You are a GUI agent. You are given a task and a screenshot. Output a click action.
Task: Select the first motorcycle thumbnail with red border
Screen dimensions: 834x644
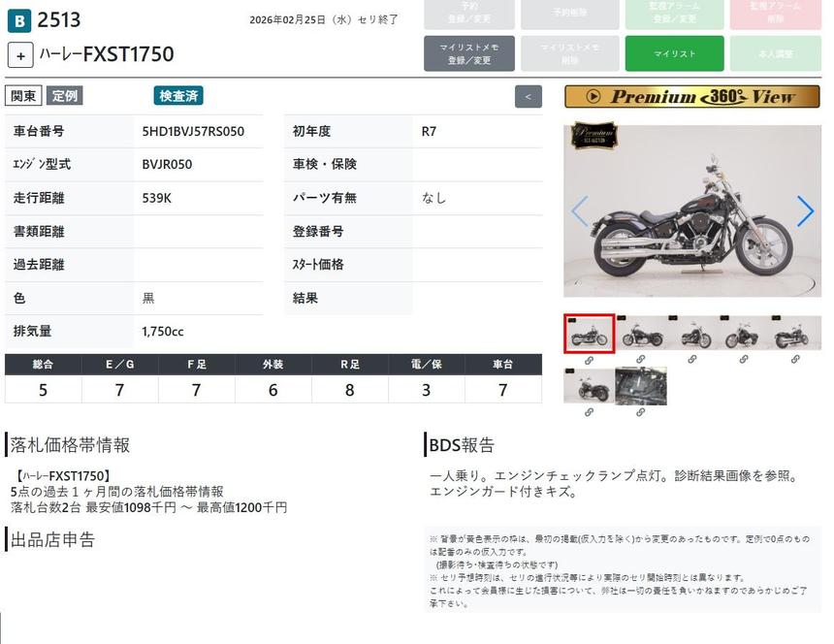coord(589,334)
